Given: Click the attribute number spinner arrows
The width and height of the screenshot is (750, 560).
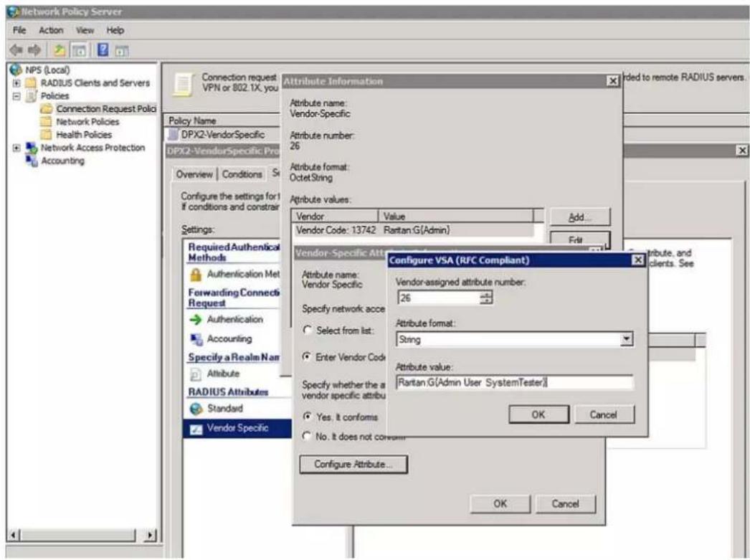Looking at the screenshot, I should coord(486,298).
